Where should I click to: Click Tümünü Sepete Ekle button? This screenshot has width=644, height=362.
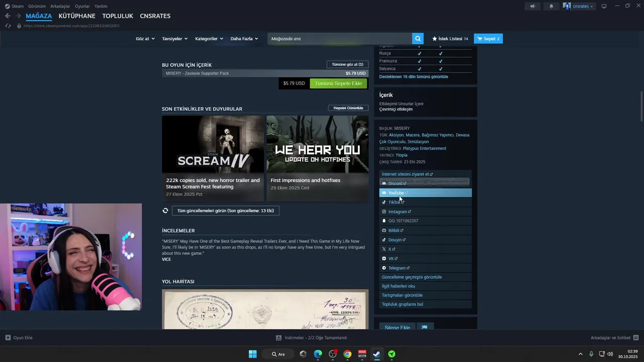point(338,83)
